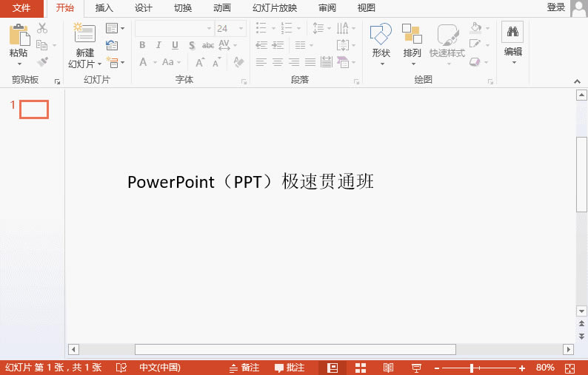Start Slide Show from status bar
Viewport: 588px width, 375px height.
(x=416, y=368)
